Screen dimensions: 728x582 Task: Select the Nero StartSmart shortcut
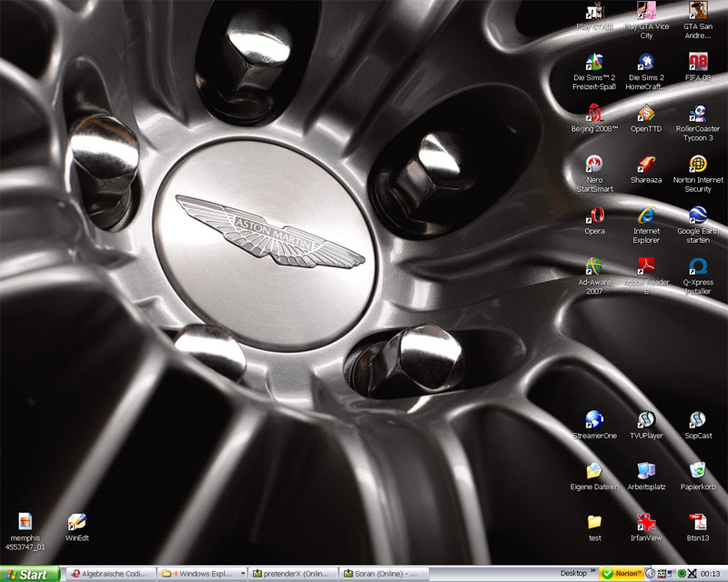pos(594,166)
